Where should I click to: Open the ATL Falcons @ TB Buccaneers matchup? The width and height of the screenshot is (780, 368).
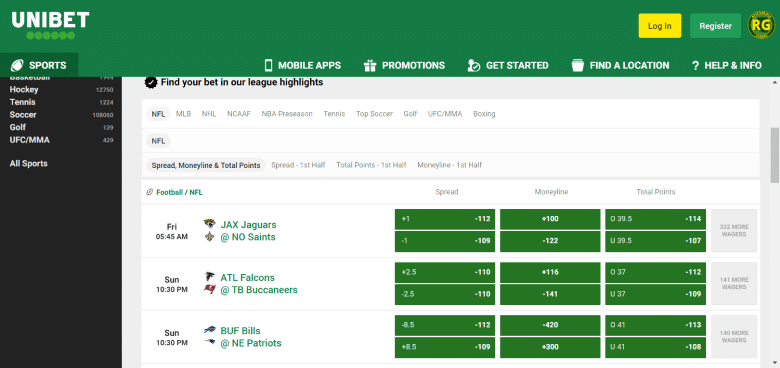pyautogui.click(x=259, y=283)
